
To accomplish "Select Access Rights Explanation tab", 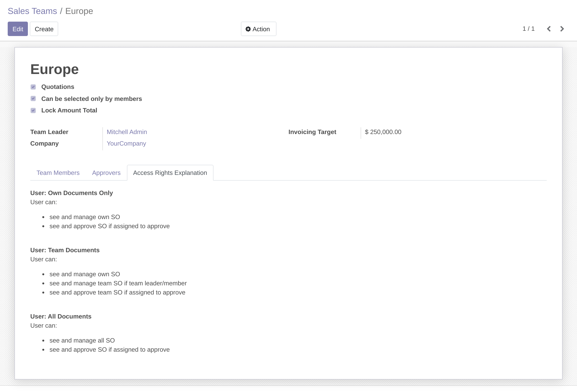I will click(170, 173).
